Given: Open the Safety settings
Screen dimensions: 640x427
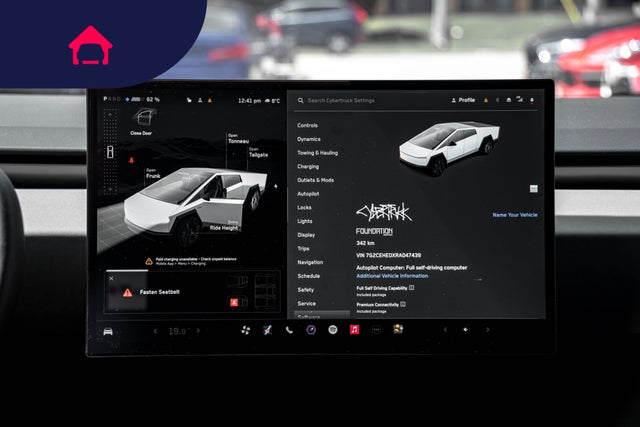Looking at the screenshot, I should click(x=306, y=290).
